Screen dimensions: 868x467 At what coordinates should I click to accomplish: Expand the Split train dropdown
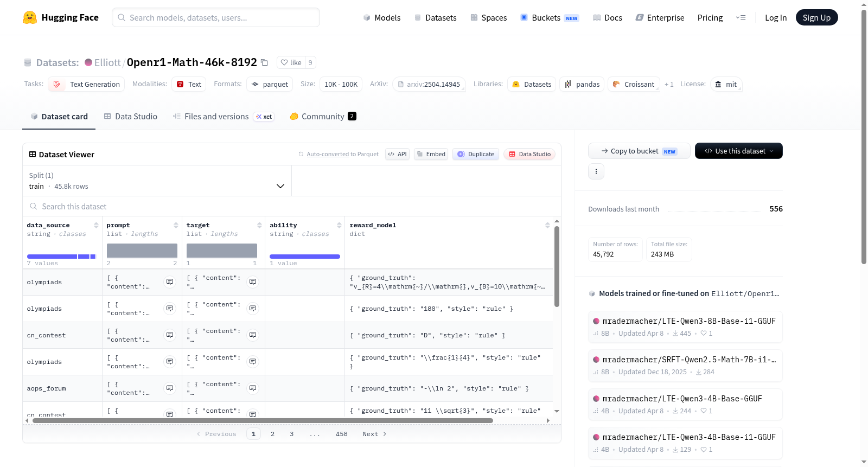(157, 181)
